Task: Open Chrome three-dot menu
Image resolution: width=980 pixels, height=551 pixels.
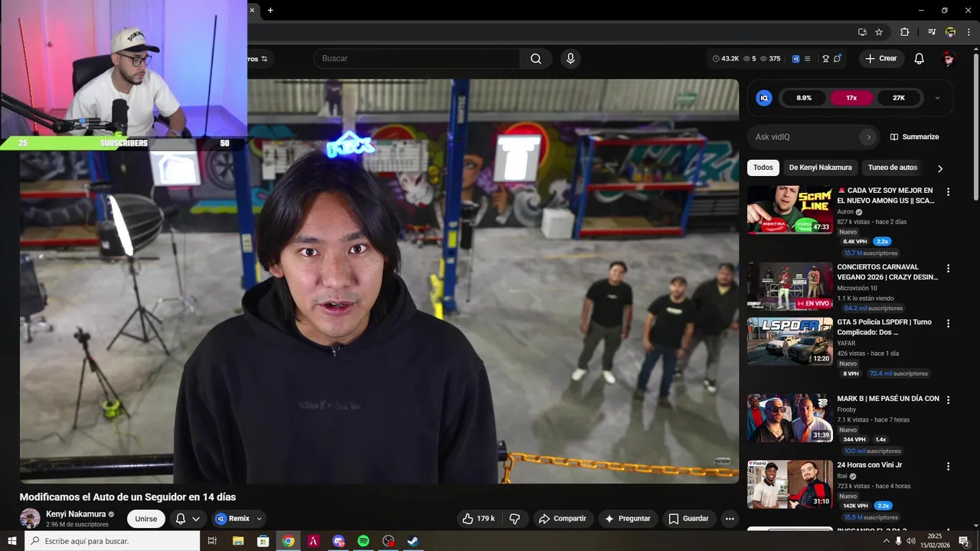Action: tap(969, 32)
